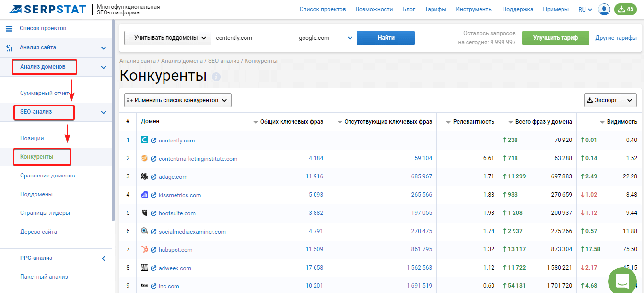Click the contently.com favicon
Viewport: 644px width, 293px height.
pyautogui.click(x=145, y=140)
